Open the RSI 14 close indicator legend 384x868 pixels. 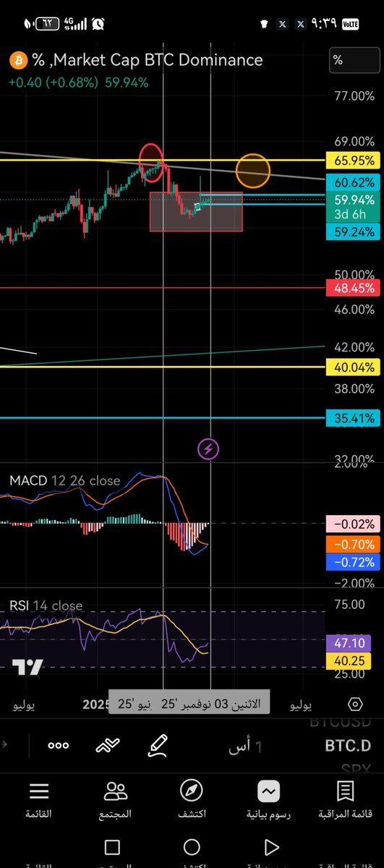tap(46, 605)
